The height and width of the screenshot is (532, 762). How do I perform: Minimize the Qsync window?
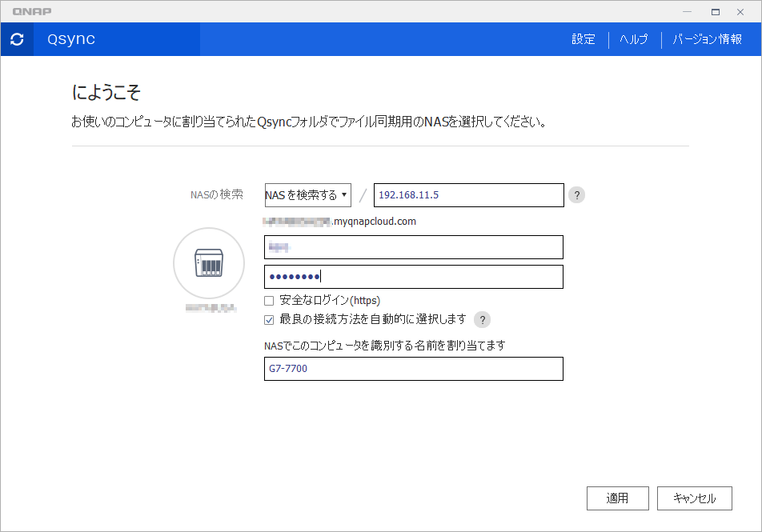pos(687,12)
